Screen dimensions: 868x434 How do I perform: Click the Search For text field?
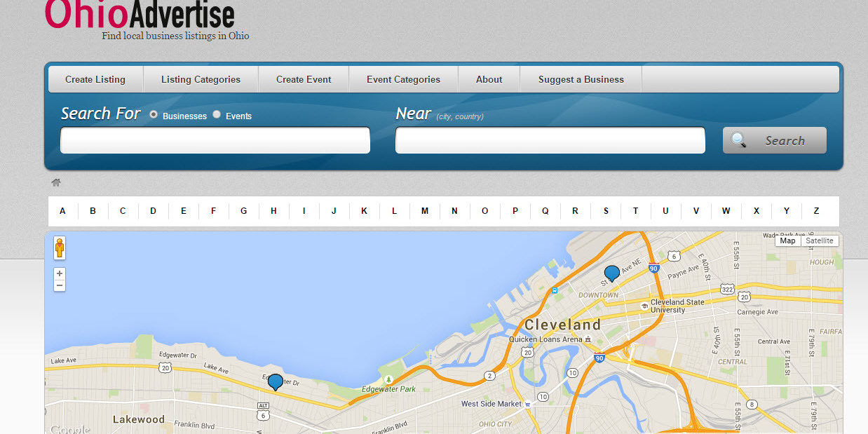click(215, 140)
